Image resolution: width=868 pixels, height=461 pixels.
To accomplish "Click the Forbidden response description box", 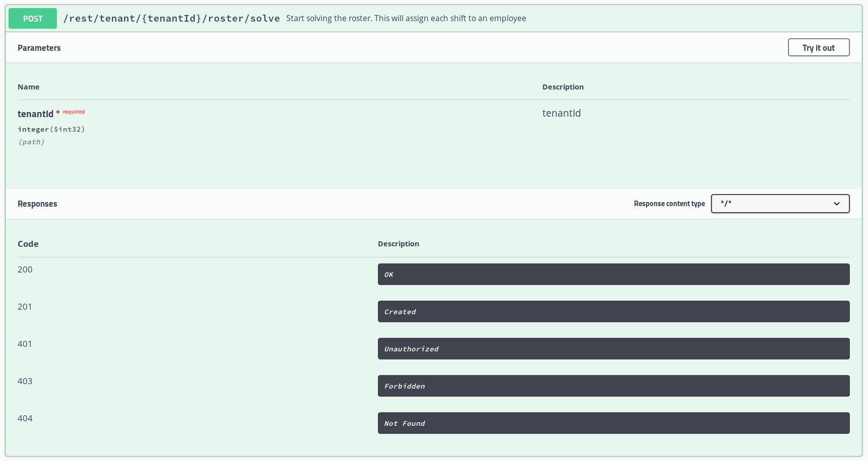I will [613, 386].
